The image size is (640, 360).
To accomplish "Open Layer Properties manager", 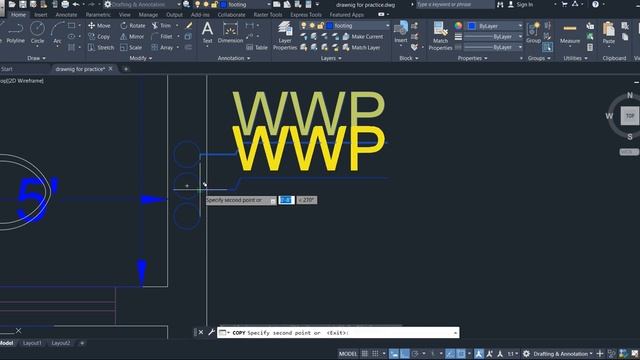I will tap(284, 36).
